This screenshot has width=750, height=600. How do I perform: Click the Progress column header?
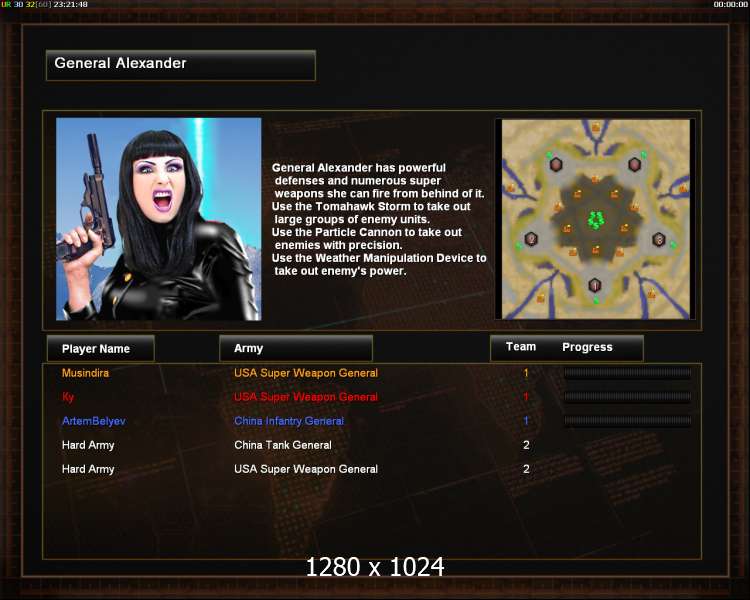pos(587,347)
